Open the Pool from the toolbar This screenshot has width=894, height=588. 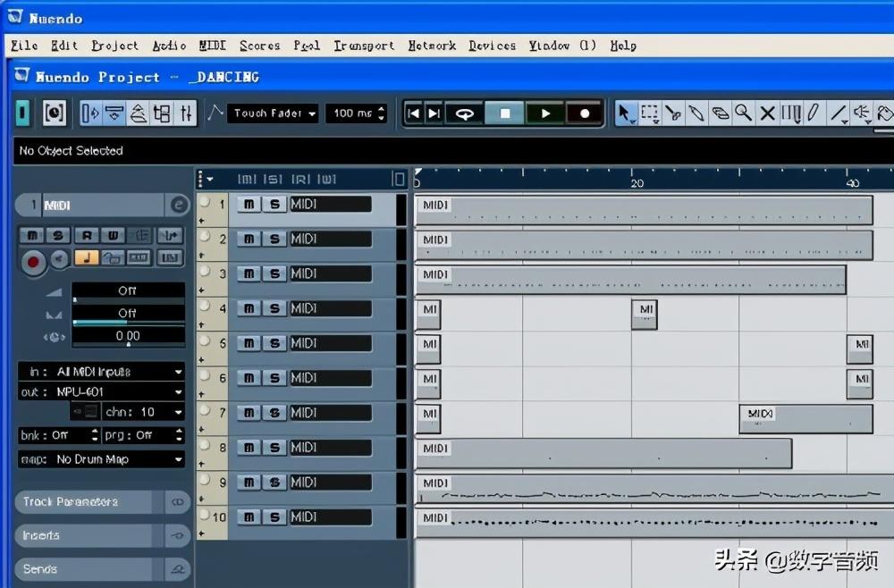coord(162,113)
